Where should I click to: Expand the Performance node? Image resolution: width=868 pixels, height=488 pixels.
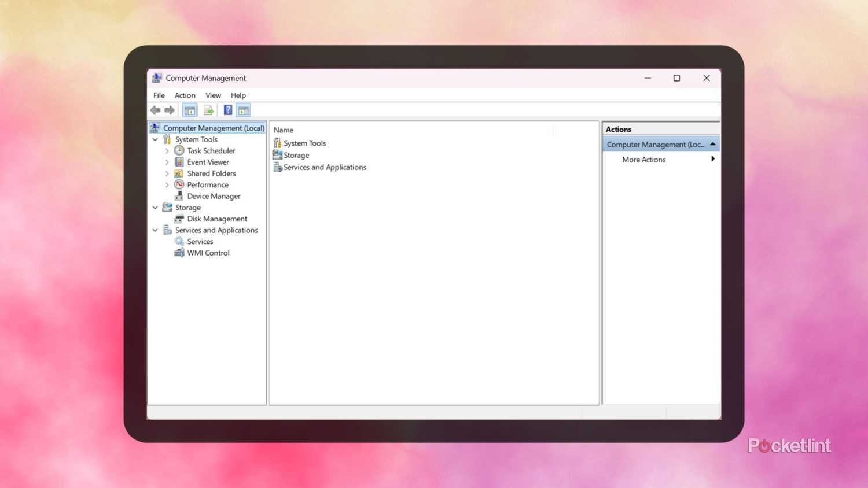[x=167, y=184]
